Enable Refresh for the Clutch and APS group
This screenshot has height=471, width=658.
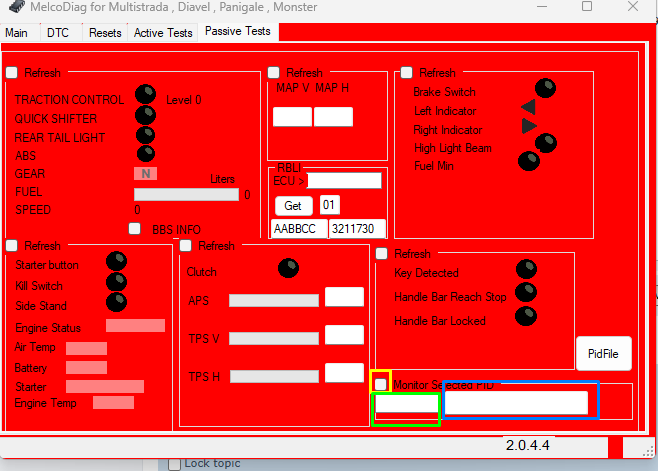pos(185,246)
